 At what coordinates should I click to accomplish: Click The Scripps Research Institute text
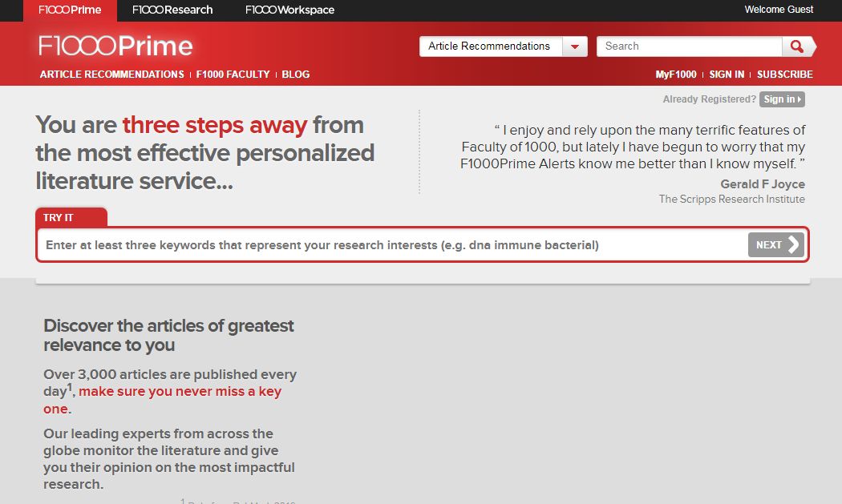tap(732, 200)
